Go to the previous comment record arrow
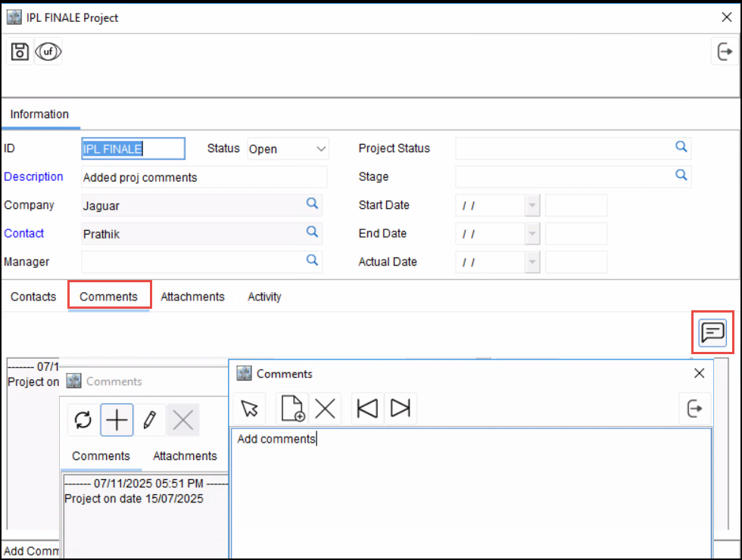742x560 pixels. (367, 409)
